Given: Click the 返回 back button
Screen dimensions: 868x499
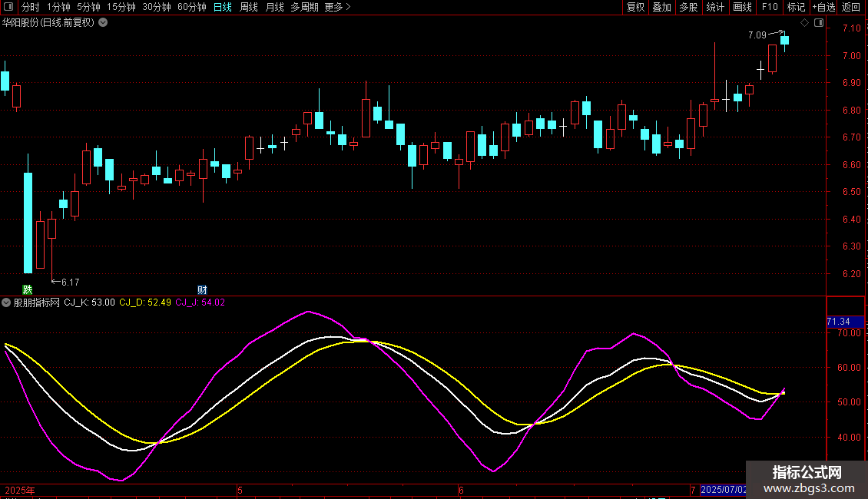Looking at the screenshot, I should 851,7.
